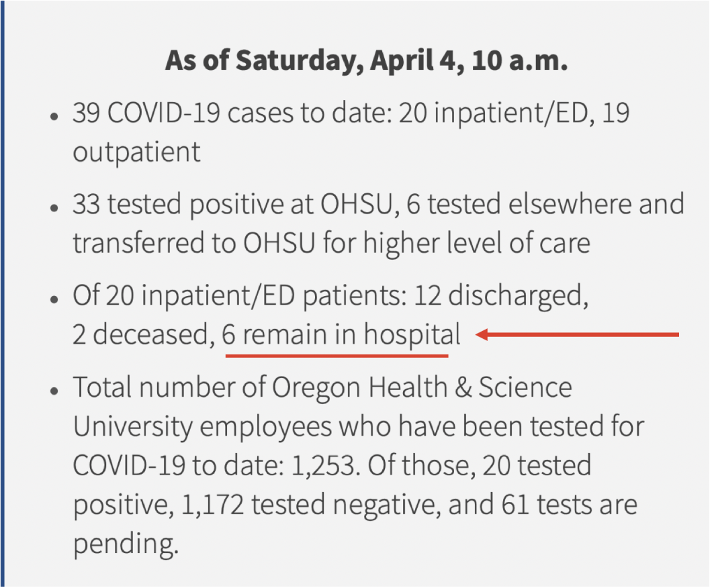
Task: Click the text 6 remain in hospital
Action: tap(341, 335)
